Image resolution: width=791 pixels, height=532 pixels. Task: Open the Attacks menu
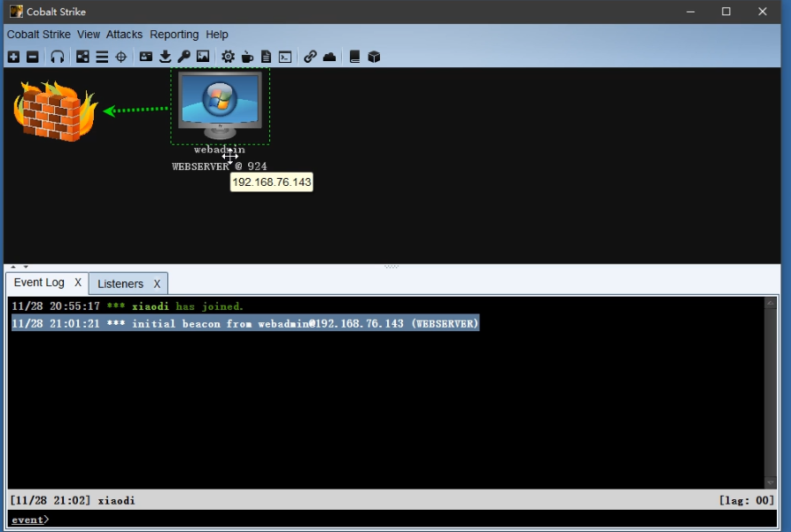tap(124, 35)
